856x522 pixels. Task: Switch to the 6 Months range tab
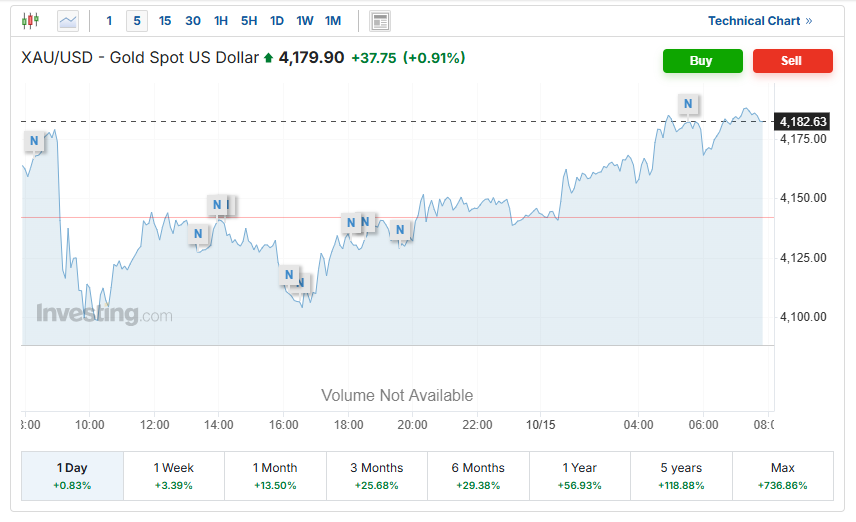tap(478, 475)
